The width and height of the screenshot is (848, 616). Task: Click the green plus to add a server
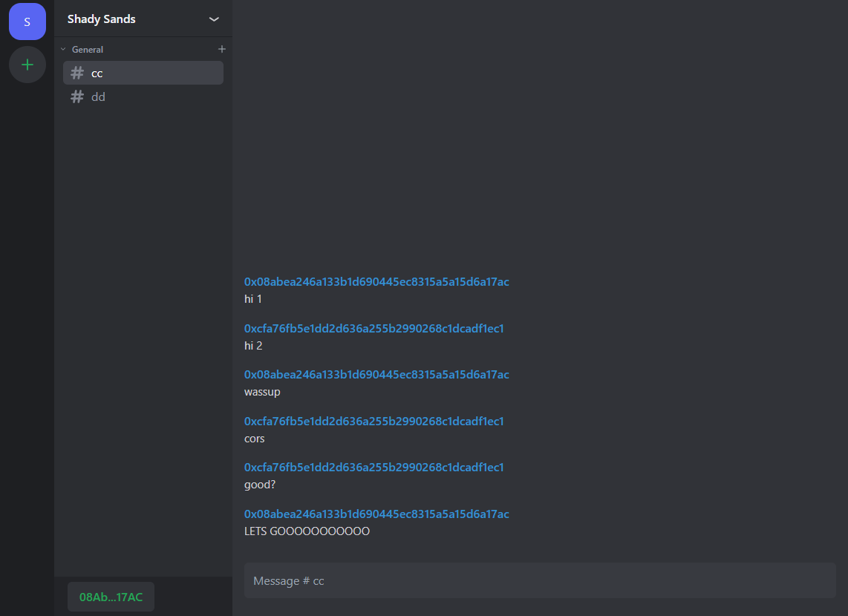pyautogui.click(x=27, y=65)
